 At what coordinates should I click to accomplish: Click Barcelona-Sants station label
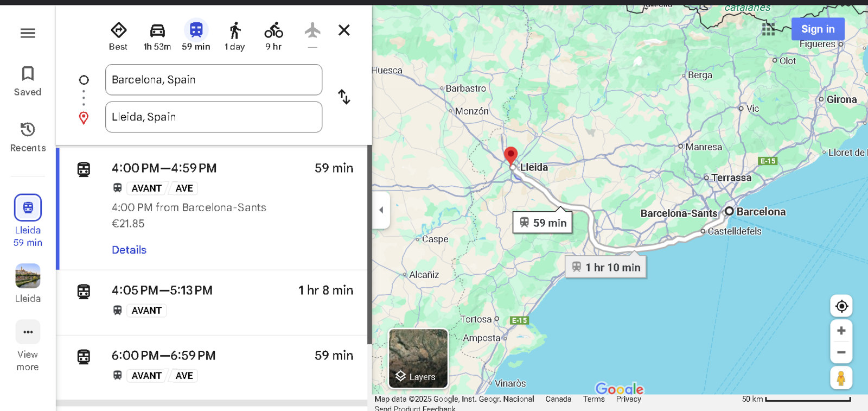coord(679,213)
